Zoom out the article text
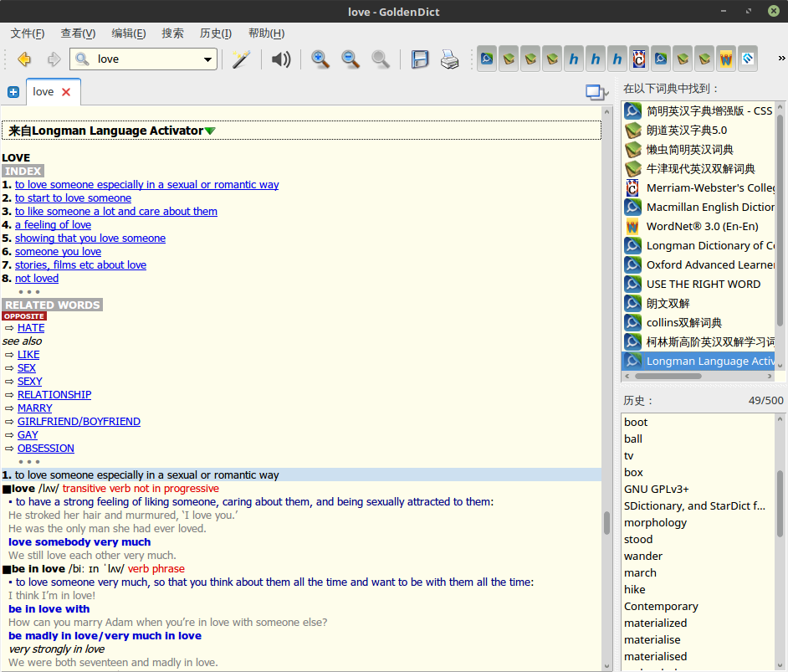This screenshot has height=672, width=788. point(350,59)
